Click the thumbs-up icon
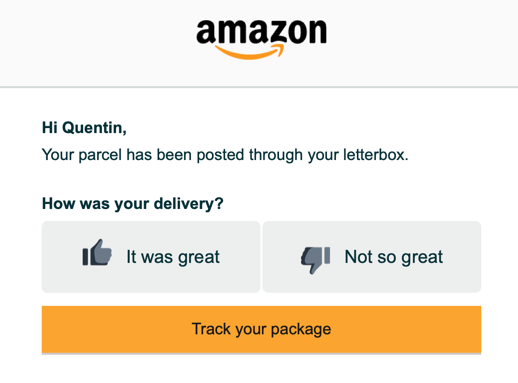The image size is (518, 383). click(x=97, y=253)
